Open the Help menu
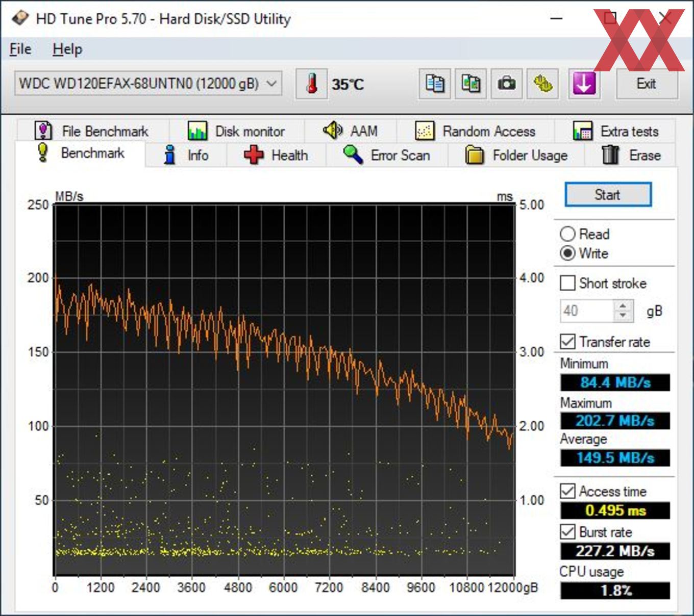 [67, 49]
